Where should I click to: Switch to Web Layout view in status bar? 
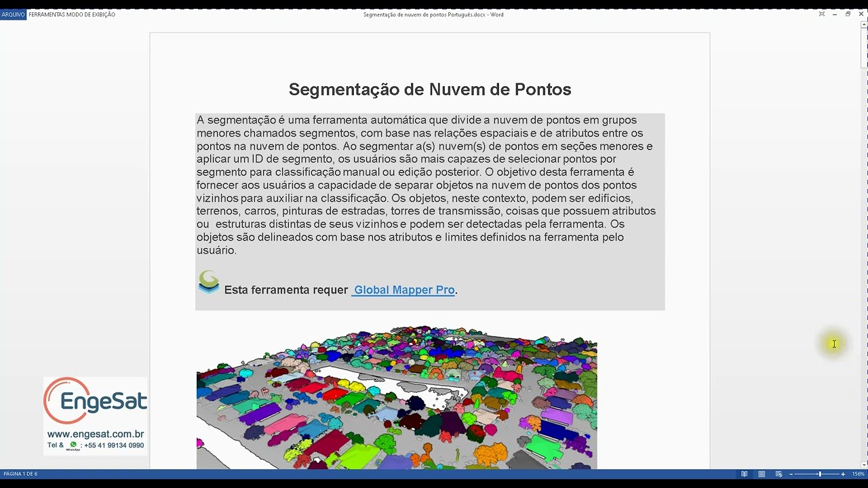(x=778, y=474)
